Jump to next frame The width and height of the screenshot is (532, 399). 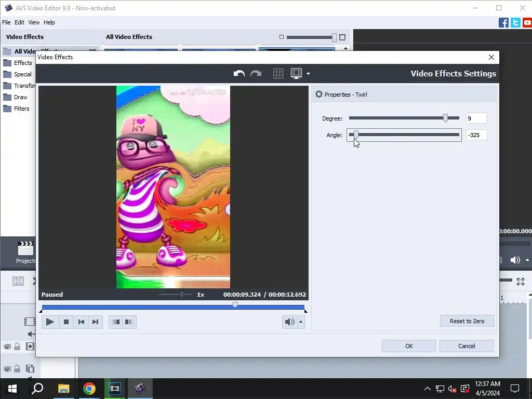[x=96, y=322]
